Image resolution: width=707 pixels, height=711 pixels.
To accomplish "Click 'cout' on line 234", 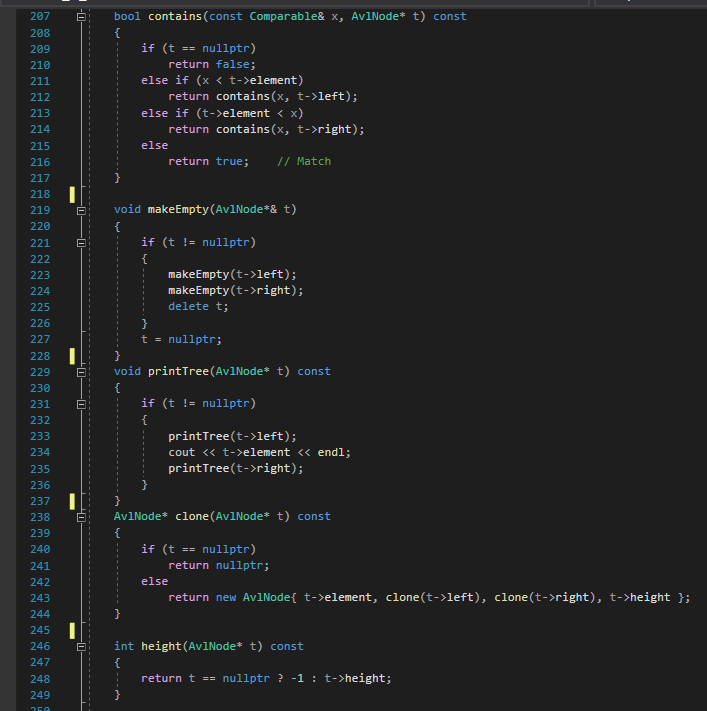I will (x=181, y=453).
